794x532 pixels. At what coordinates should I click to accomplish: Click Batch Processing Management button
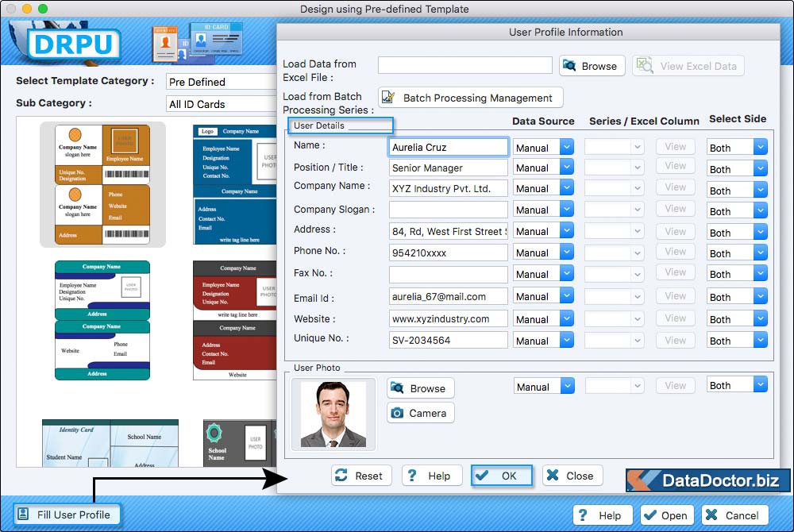(x=470, y=97)
